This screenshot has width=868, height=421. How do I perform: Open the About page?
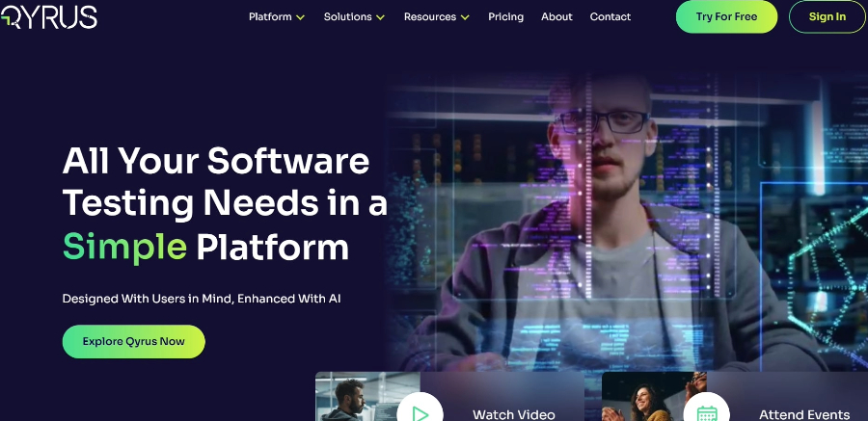click(x=556, y=16)
